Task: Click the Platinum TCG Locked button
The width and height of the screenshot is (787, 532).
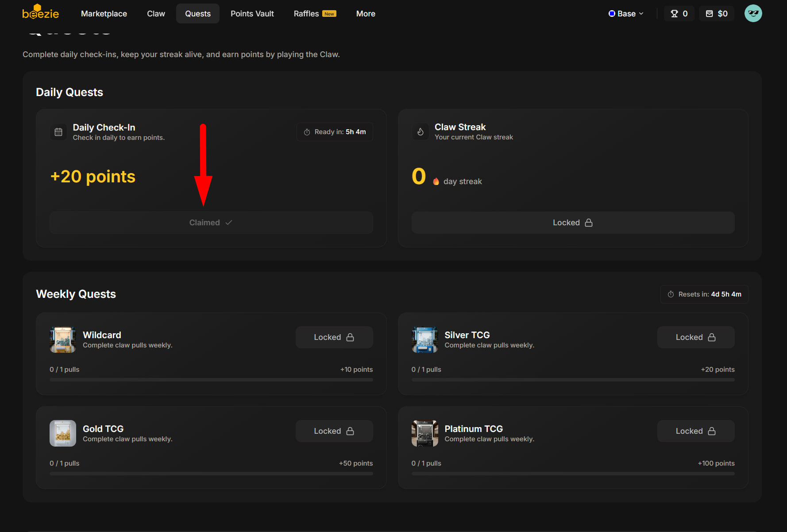Action: (696, 431)
